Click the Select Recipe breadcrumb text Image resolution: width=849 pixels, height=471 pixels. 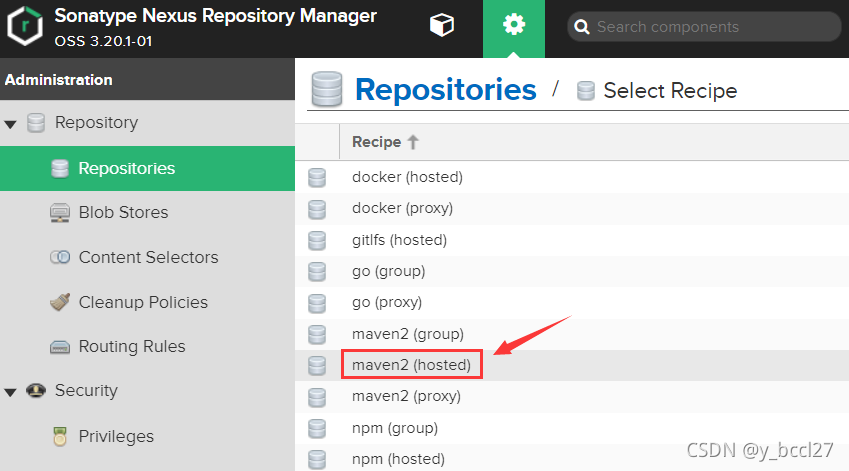(x=670, y=91)
